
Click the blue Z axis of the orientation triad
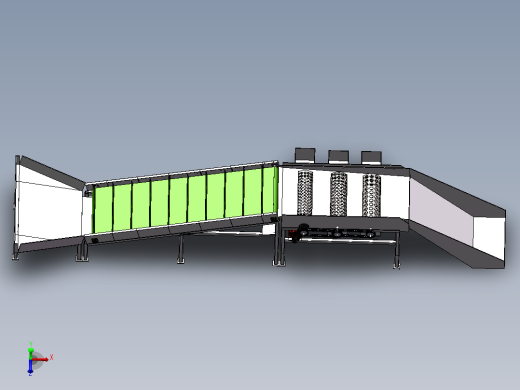click(30, 367)
